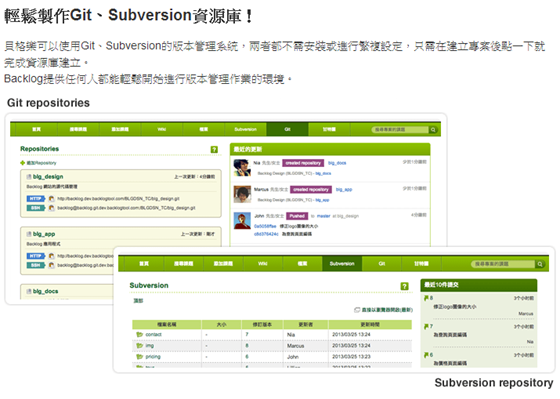The width and height of the screenshot is (560, 399).
Task: Click the flag icon of commit 7
Action: (x=426, y=326)
